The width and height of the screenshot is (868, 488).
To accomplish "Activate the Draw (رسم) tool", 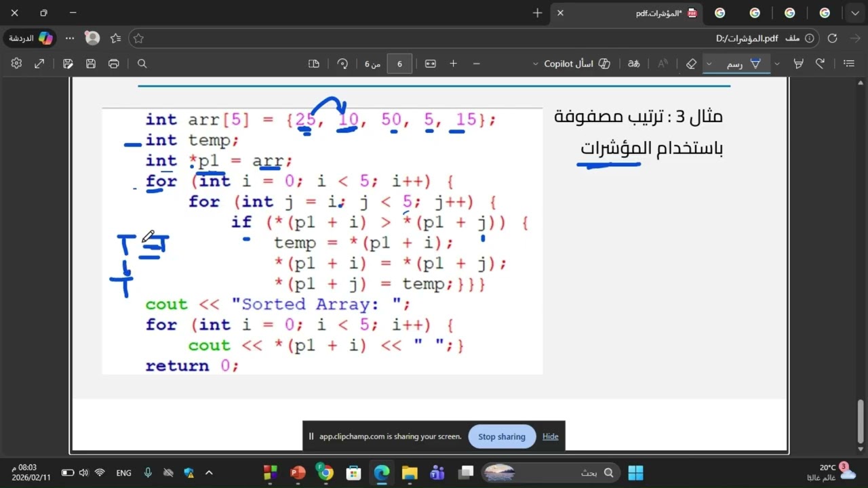I will click(x=745, y=64).
